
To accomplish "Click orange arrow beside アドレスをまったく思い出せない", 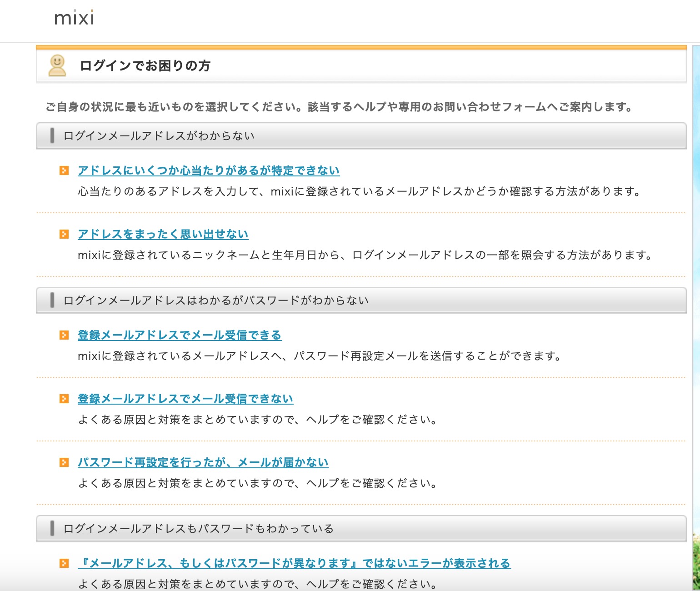I will [x=64, y=234].
